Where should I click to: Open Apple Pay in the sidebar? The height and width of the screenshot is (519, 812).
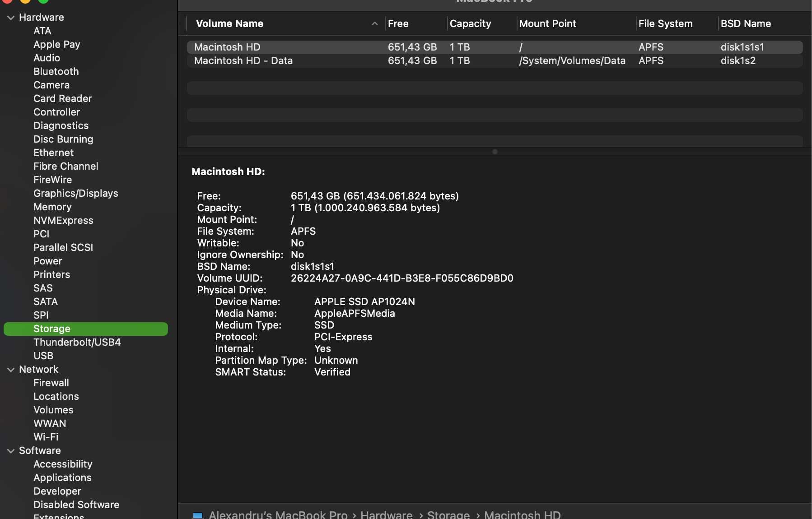[x=56, y=44]
